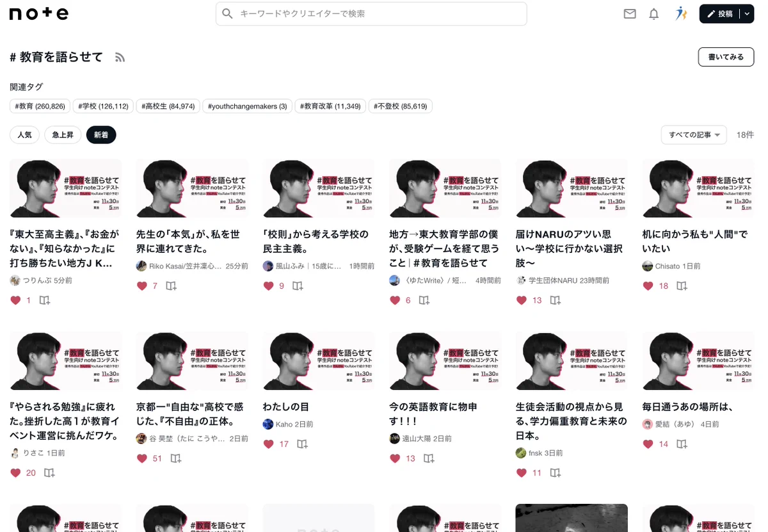The width and height of the screenshot is (768, 532).
Task: Open the title 机に向かう私も"人間"でいたい
Action: (695, 241)
